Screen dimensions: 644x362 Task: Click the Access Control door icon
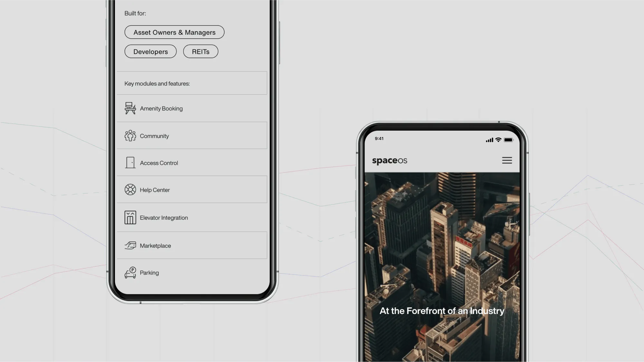click(130, 162)
